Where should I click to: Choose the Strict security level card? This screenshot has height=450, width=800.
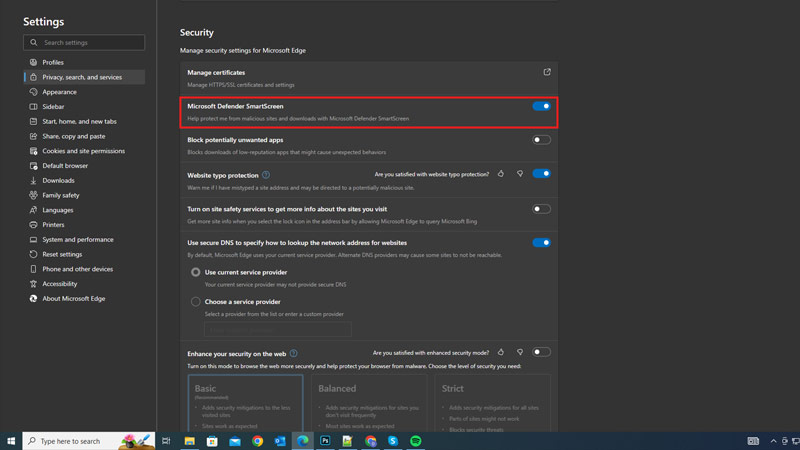pos(492,403)
